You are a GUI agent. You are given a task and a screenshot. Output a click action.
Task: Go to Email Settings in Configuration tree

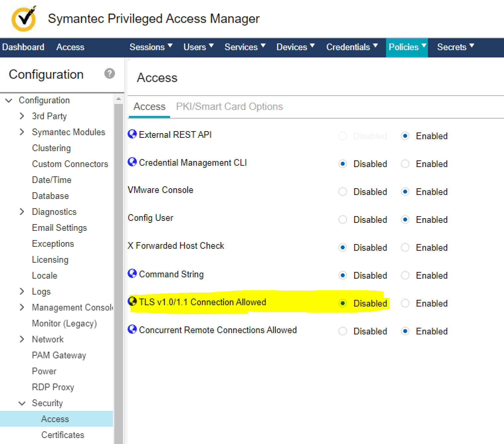click(59, 228)
